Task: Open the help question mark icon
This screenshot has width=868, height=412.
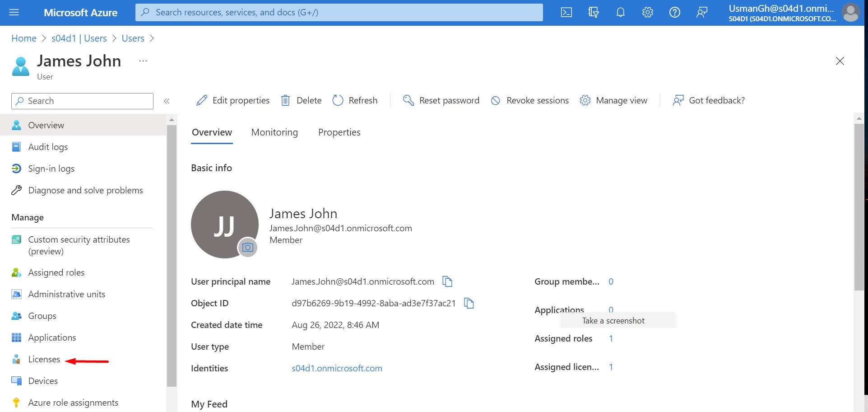Action: click(x=674, y=12)
